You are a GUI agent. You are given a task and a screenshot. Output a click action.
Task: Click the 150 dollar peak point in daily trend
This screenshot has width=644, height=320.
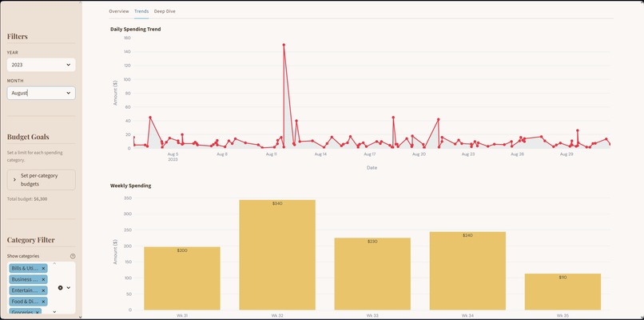(x=284, y=45)
